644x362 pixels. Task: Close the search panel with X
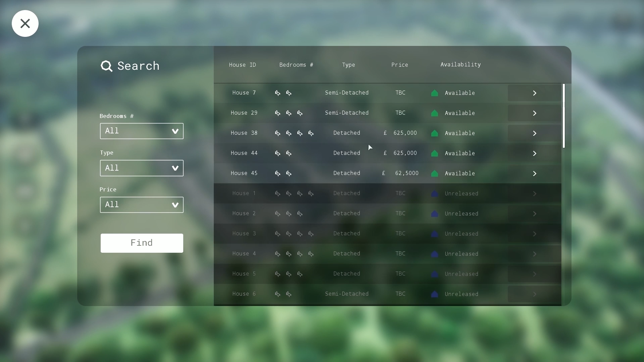tap(25, 23)
